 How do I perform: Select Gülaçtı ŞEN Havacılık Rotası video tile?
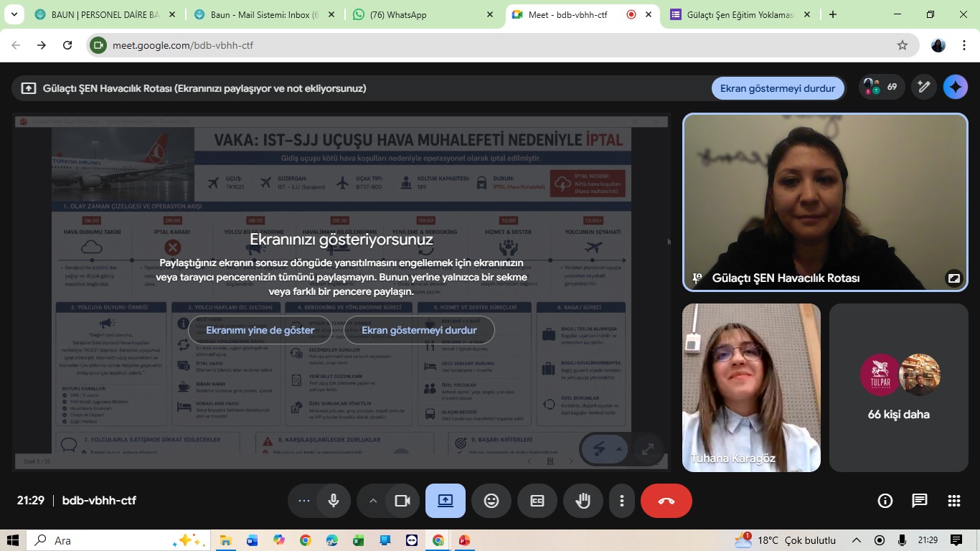[x=825, y=202]
